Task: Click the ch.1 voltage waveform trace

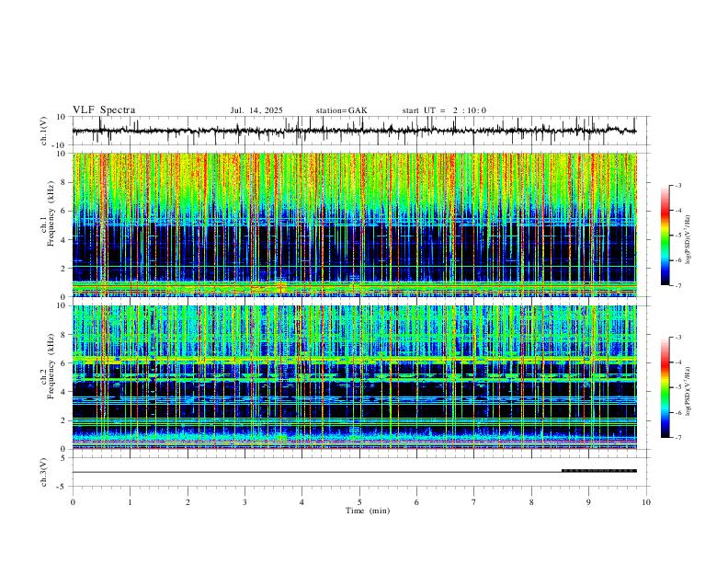Action: 354,131
